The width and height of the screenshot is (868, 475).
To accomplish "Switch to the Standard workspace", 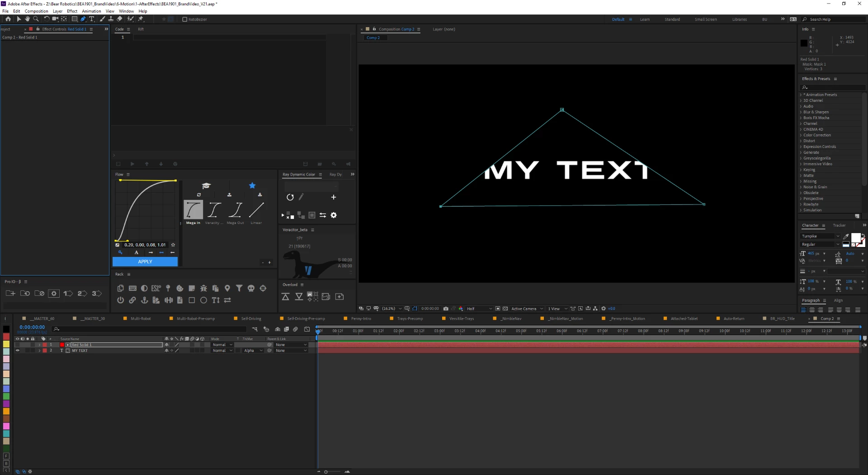I will tap(672, 19).
